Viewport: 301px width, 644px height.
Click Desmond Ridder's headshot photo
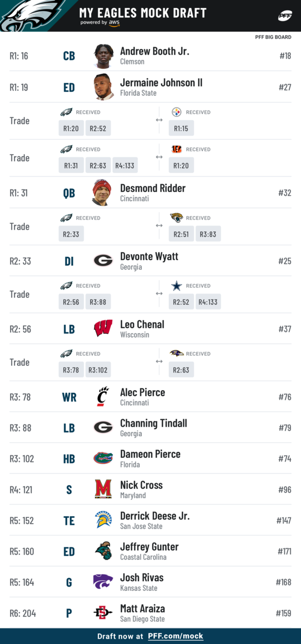coord(102,193)
